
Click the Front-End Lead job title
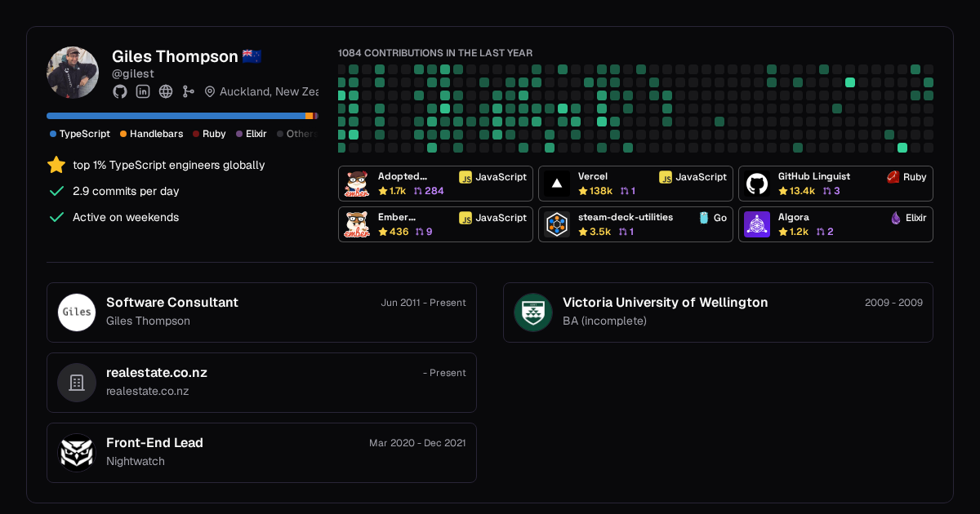tap(154, 442)
